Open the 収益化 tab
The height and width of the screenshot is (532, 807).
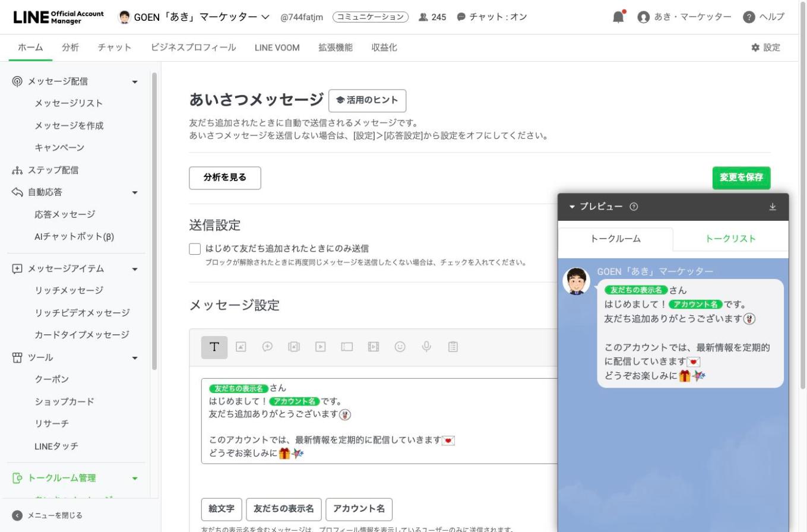tap(384, 47)
